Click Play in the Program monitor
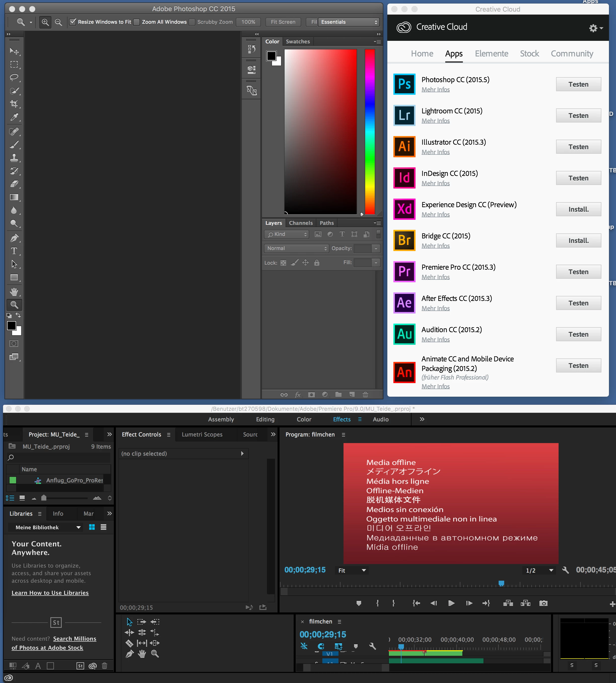The image size is (616, 683). 451,603
